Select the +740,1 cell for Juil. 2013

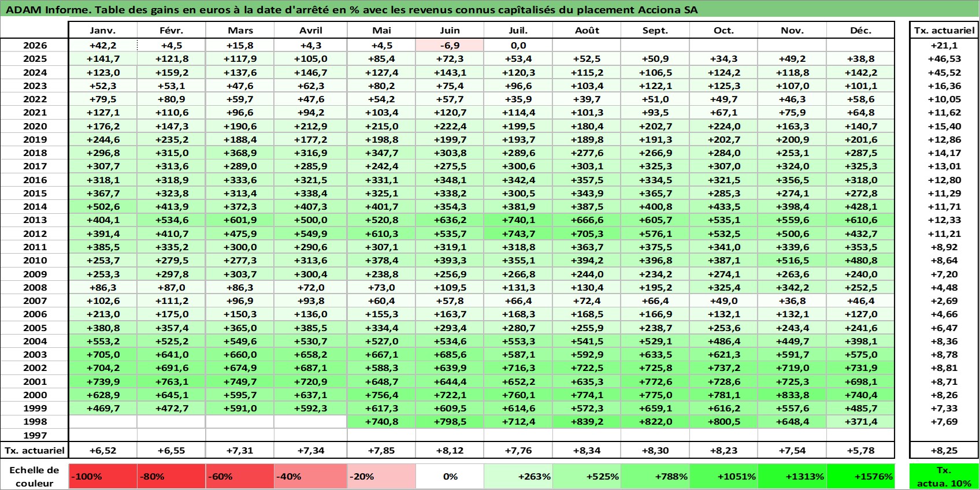518,220
